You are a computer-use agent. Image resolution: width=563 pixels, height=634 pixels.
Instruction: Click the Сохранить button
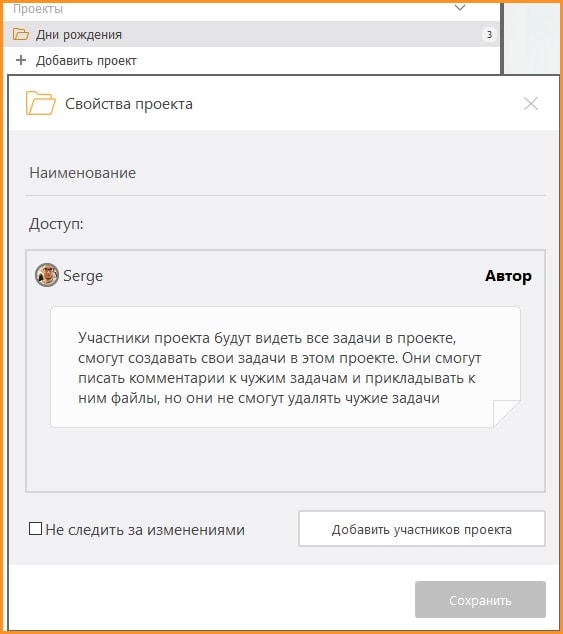click(480, 600)
